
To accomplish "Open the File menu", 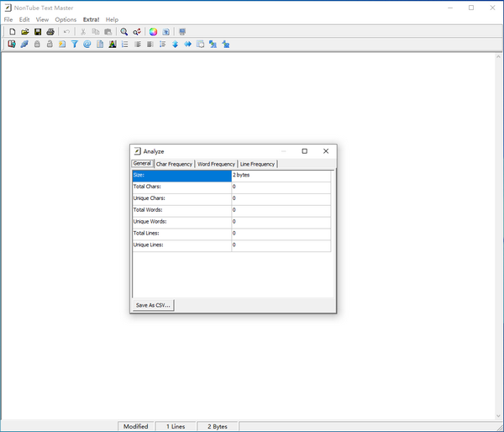I will [x=8, y=19].
